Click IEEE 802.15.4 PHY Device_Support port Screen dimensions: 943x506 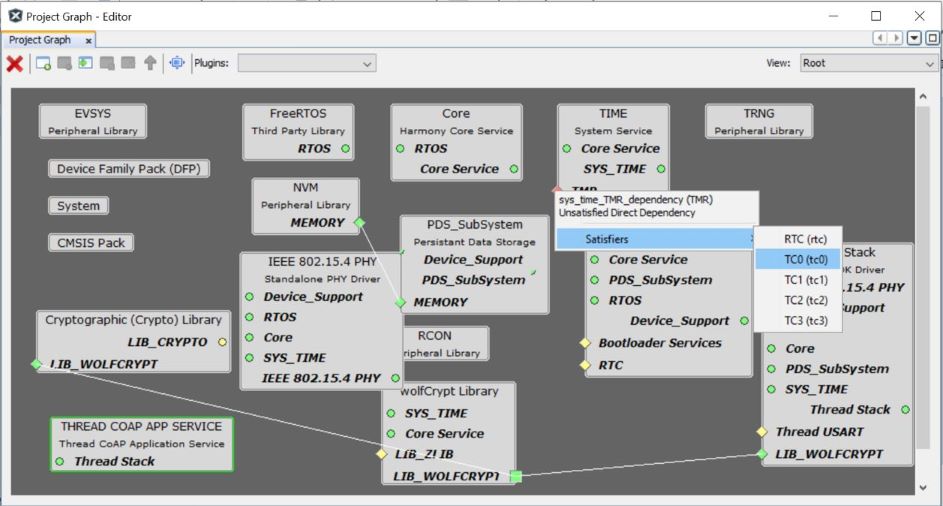point(250,297)
